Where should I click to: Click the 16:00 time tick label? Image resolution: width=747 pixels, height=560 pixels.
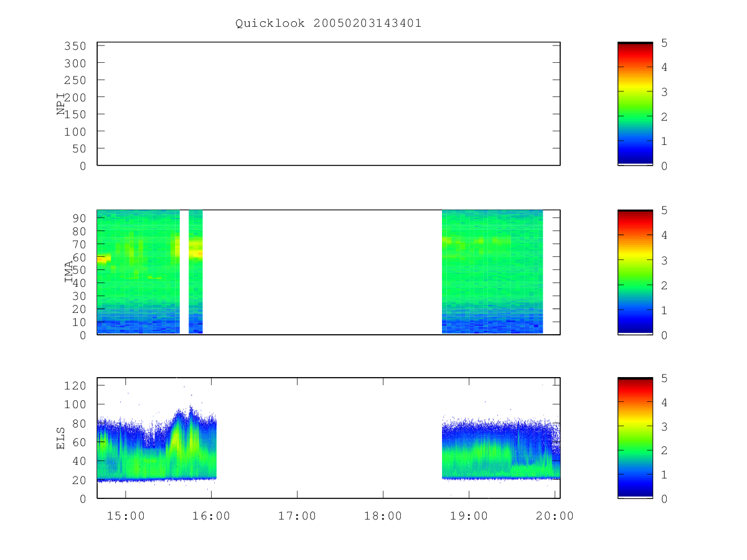click(212, 516)
